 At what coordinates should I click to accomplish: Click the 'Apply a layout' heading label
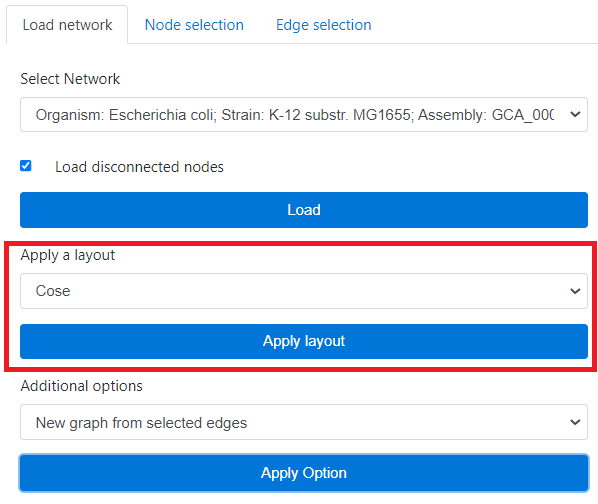pos(68,255)
